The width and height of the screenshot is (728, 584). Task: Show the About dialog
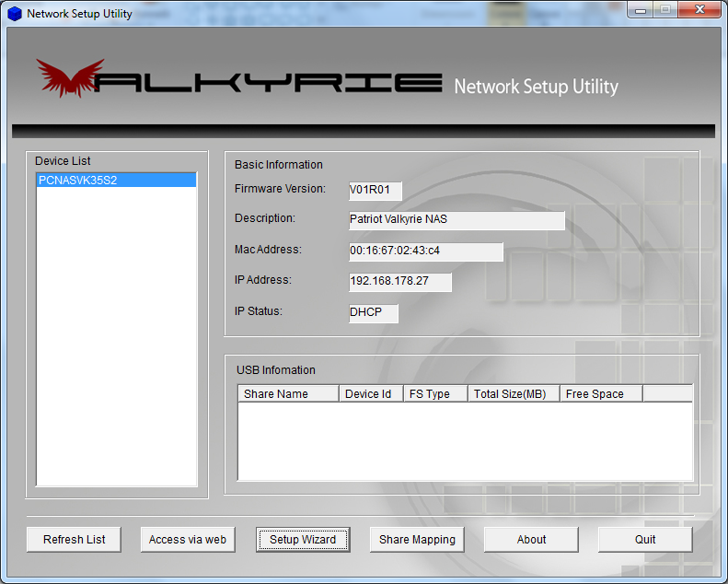pos(531,540)
